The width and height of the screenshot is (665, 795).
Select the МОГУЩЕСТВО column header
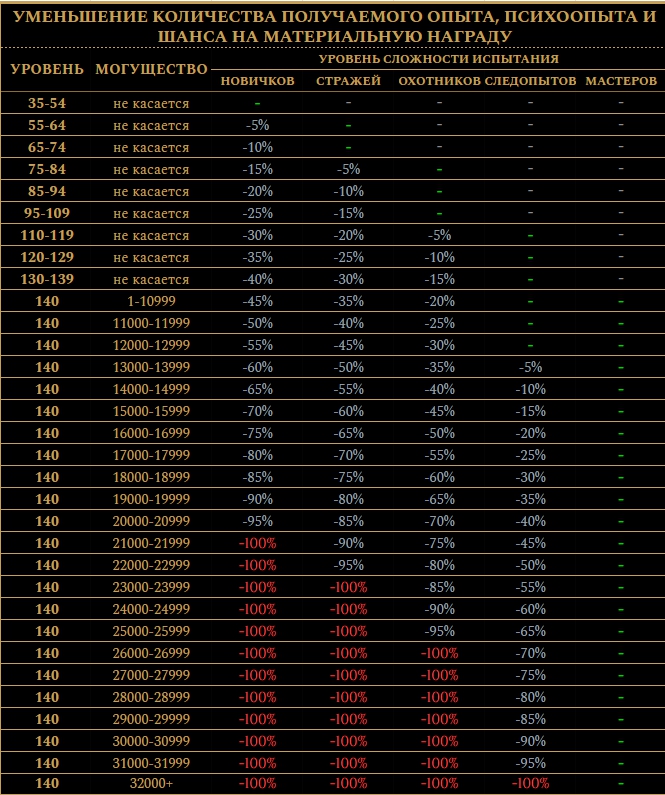151,69
